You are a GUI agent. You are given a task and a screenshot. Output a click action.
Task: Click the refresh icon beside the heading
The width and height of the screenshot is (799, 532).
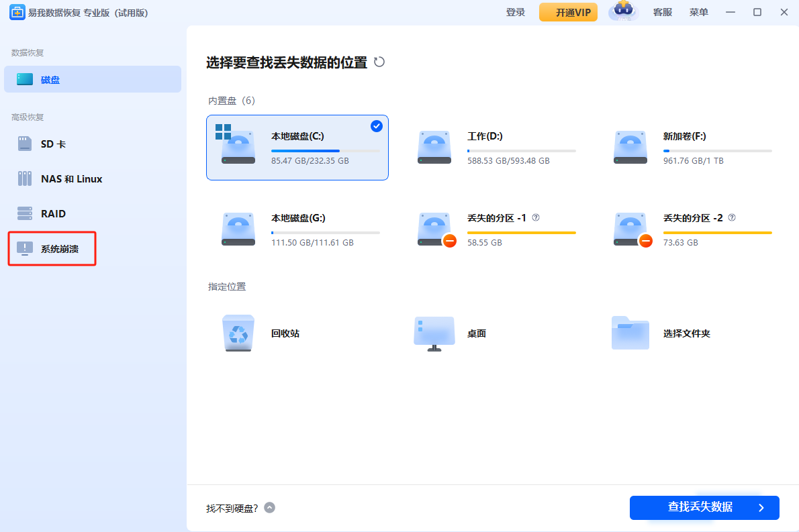(x=379, y=62)
